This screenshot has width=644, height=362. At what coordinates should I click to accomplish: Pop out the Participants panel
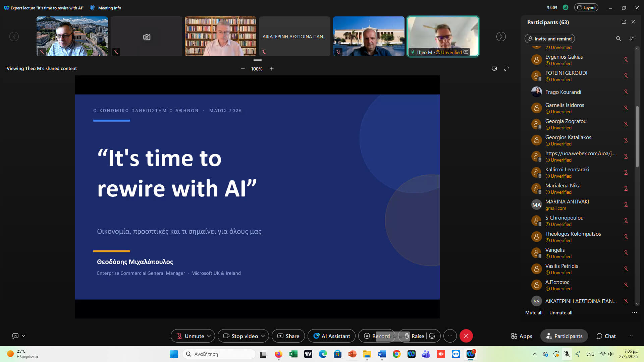tap(624, 22)
